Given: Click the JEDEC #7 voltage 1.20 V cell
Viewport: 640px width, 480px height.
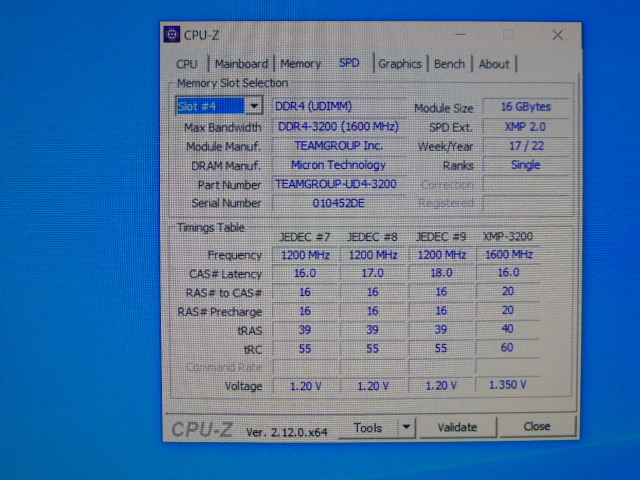Looking at the screenshot, I should (305, 386).
